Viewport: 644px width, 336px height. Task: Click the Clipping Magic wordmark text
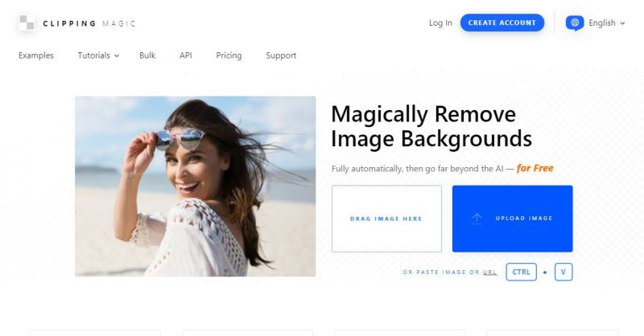[x=89, y=23]
